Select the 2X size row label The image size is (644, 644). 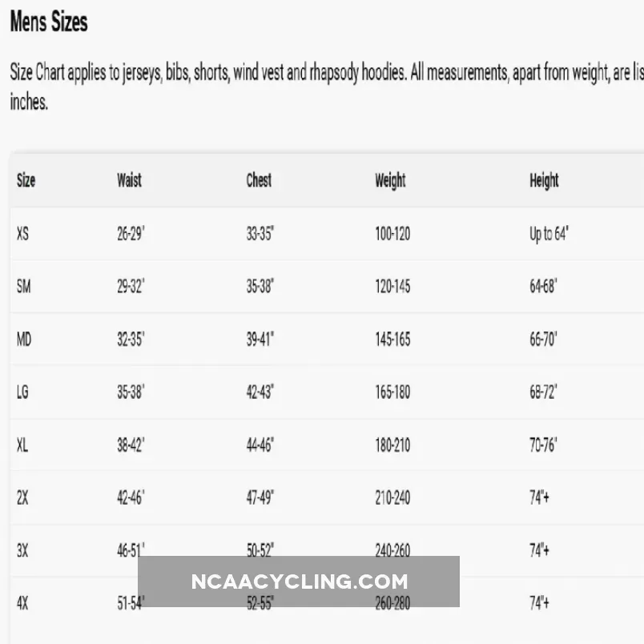[x=22, y=497]
